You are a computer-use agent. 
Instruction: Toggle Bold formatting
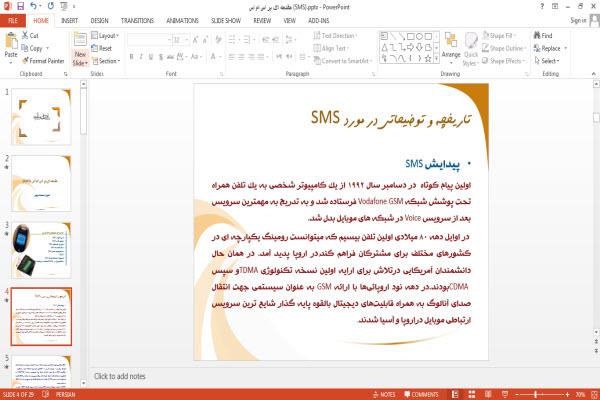(131, 57)
